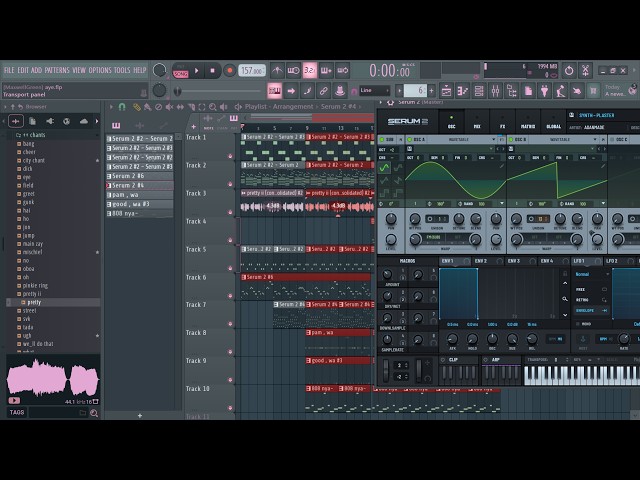Open the FILE menu
The height and width of the screenshot is (480, 640).
pos(9,70)
